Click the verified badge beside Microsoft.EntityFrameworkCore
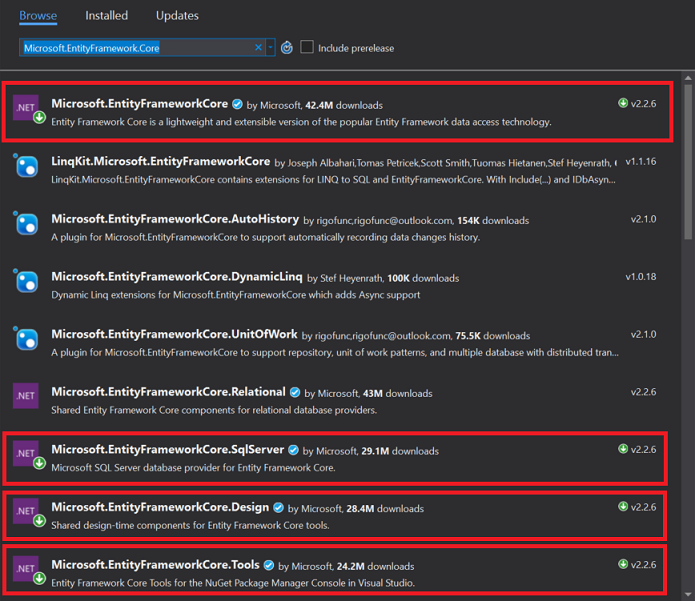The height and width of the screenshot is (601, 695). point(238,104)
